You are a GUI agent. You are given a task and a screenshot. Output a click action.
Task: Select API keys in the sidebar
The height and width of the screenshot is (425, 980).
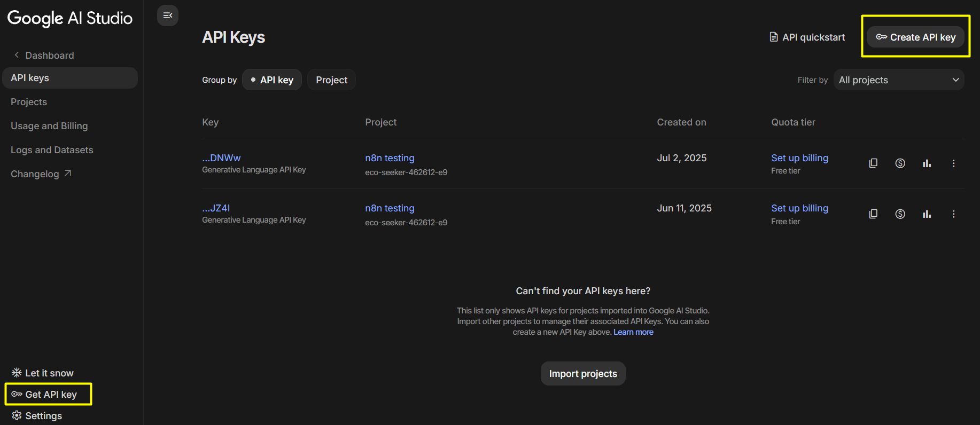[x=70, y=78]
